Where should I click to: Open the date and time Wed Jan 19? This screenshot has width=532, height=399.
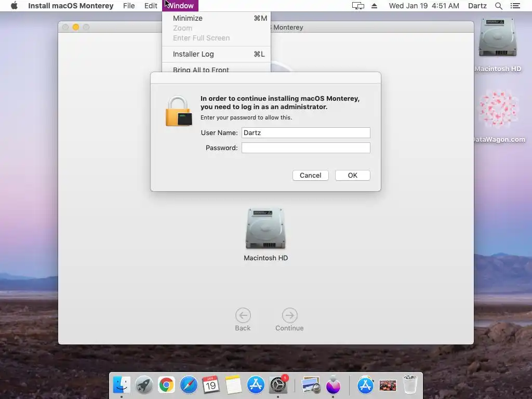[424, 6]
